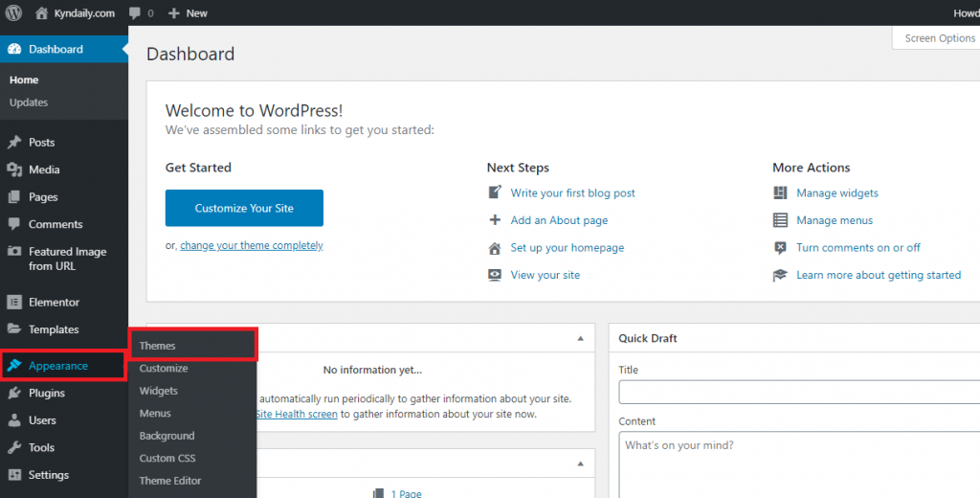Click the Tools wrench icon

(x=14, y=447)
